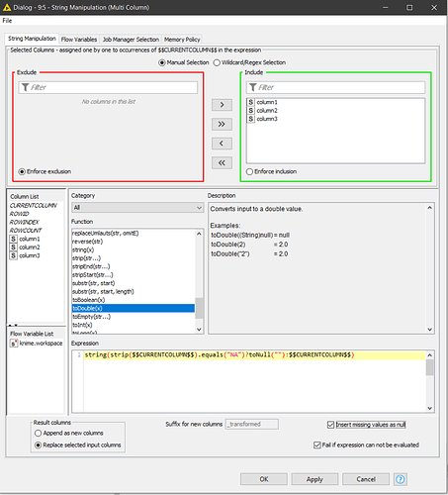Click Description panel scroll-up arrow
The image size is (448, 495).
coord(429,208)
